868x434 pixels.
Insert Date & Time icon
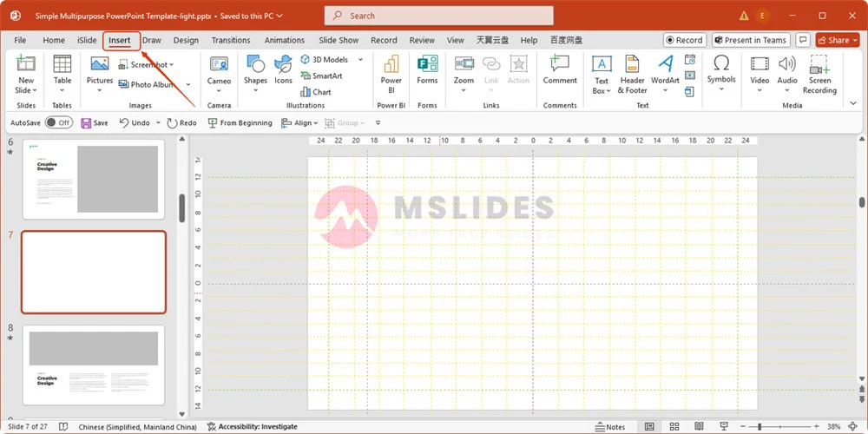[690, 59]
